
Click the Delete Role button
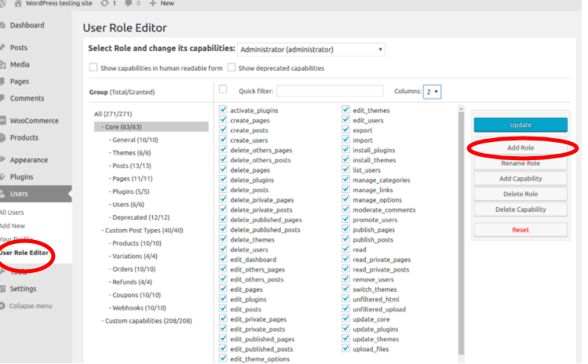coord(520,195)
